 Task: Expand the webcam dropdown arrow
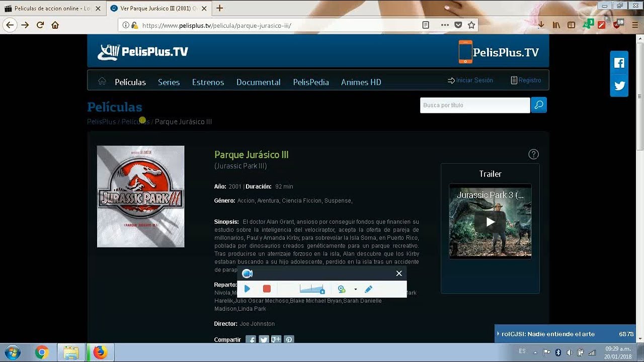pos(355,289)
